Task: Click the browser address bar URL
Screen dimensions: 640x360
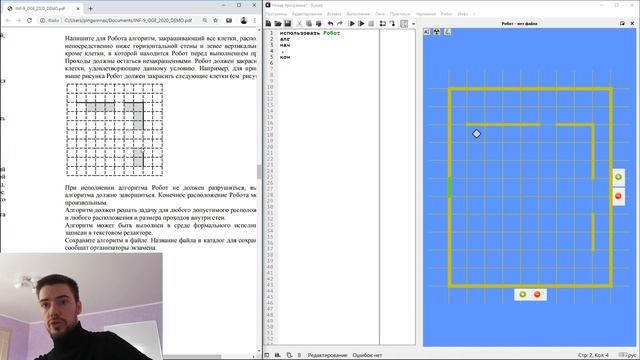Action: pyautogui.click(x=128, y=20)
